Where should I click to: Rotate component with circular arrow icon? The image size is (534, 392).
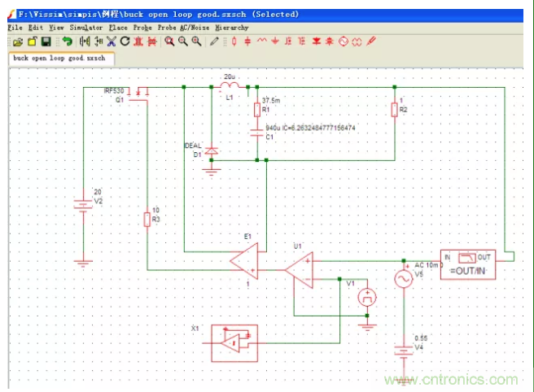click(x=125, y=41)
